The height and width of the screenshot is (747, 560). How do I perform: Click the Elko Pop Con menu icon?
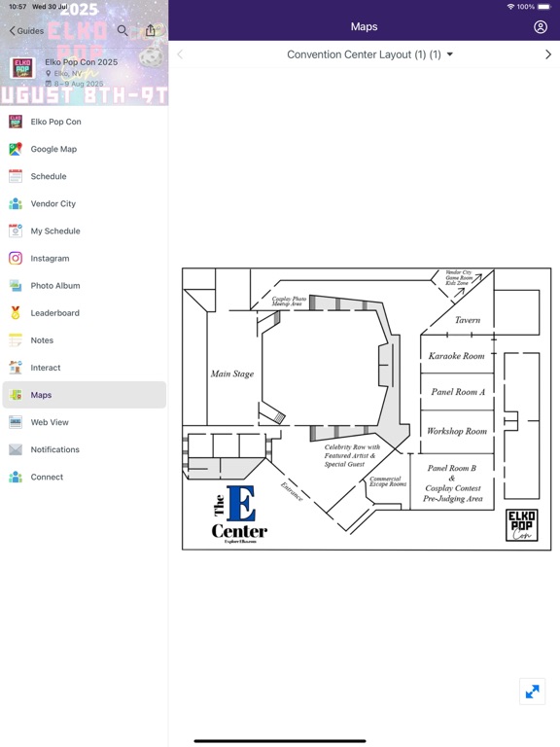[16, 122]
